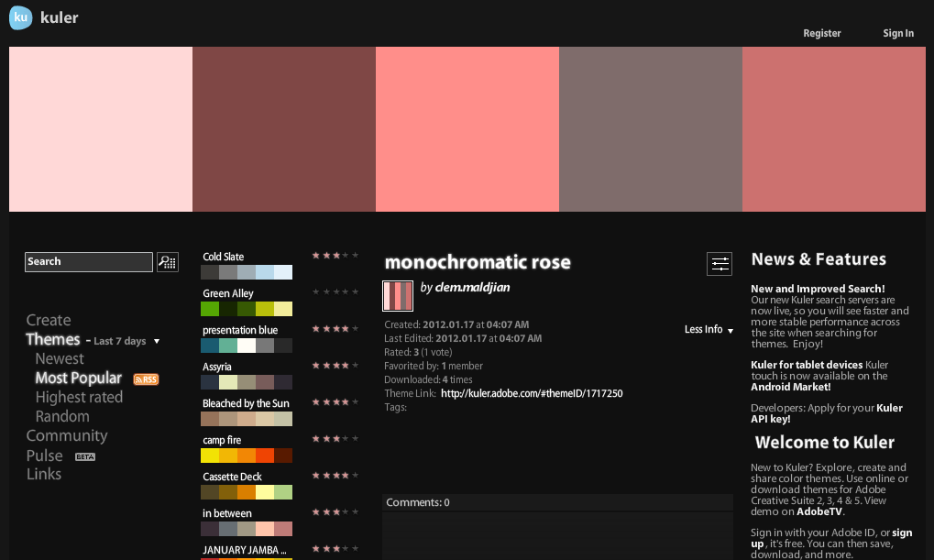Select the in between theme
934x560 pixels.
(227, 513)
